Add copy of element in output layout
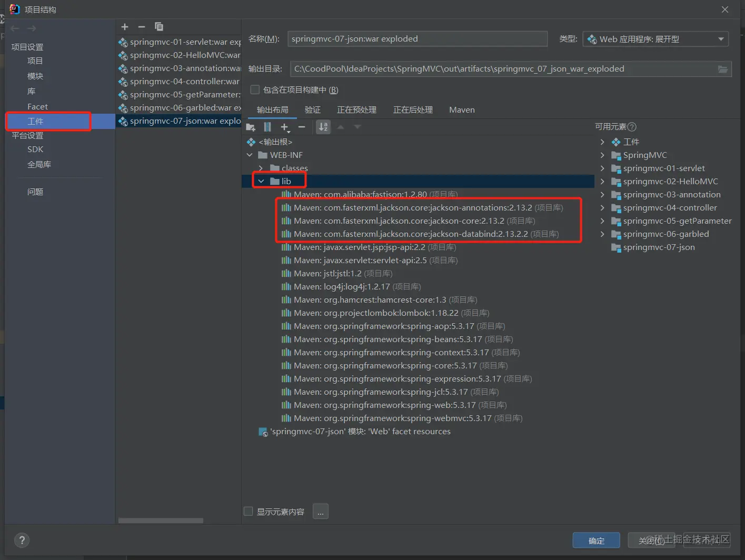This screenshot has height=560, width=745. 285,127
